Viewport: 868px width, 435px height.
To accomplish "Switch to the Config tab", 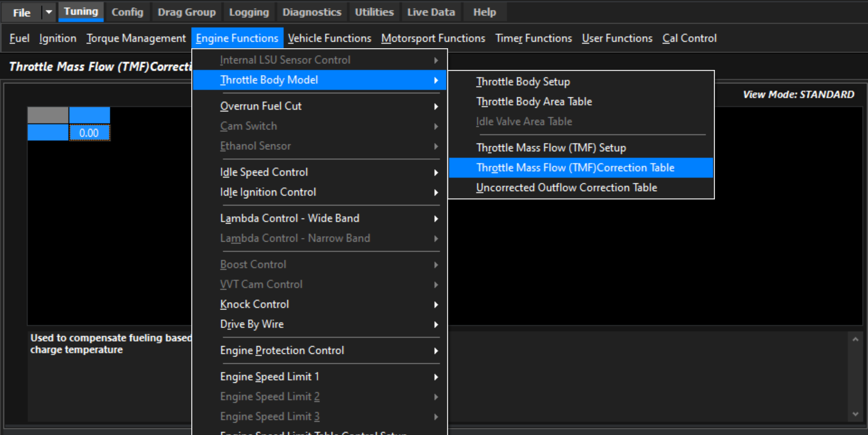I will pos(127,12).
